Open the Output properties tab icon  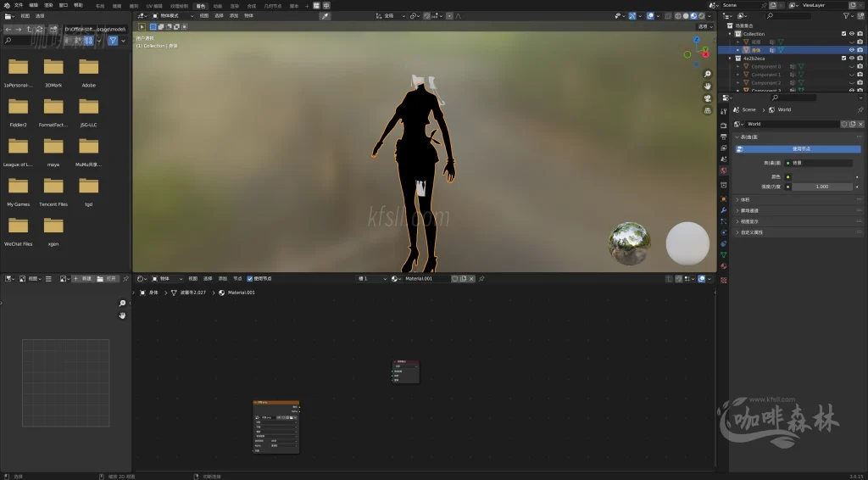click(x=724, y=137)
